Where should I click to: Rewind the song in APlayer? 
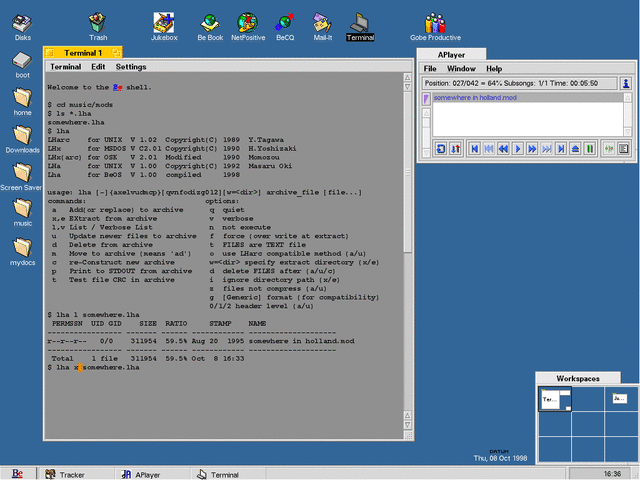tap(503, 149)
